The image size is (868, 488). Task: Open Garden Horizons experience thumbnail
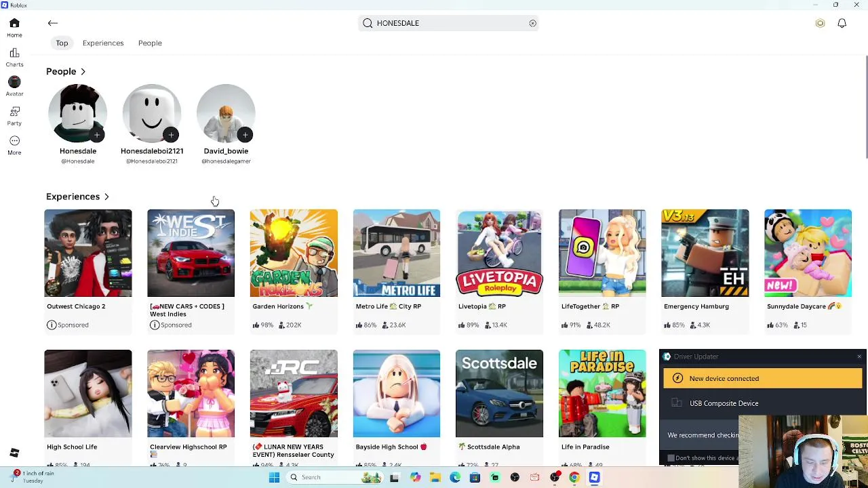[294, 253]
